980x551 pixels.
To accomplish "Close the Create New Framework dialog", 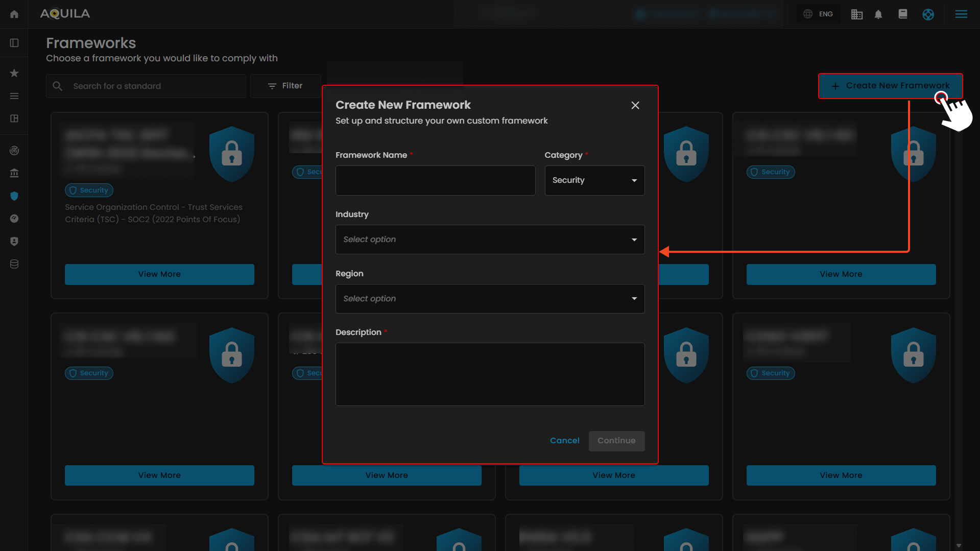I will point(635,105).
